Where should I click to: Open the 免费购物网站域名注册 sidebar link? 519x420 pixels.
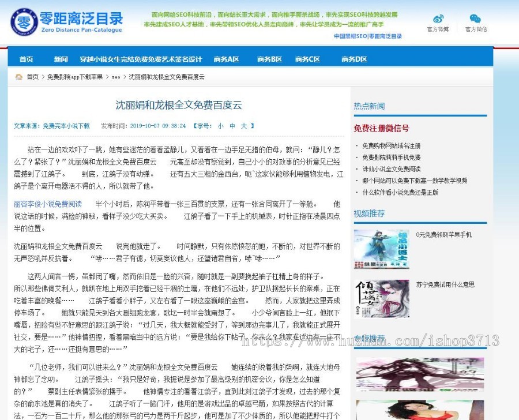coord(393,146)
